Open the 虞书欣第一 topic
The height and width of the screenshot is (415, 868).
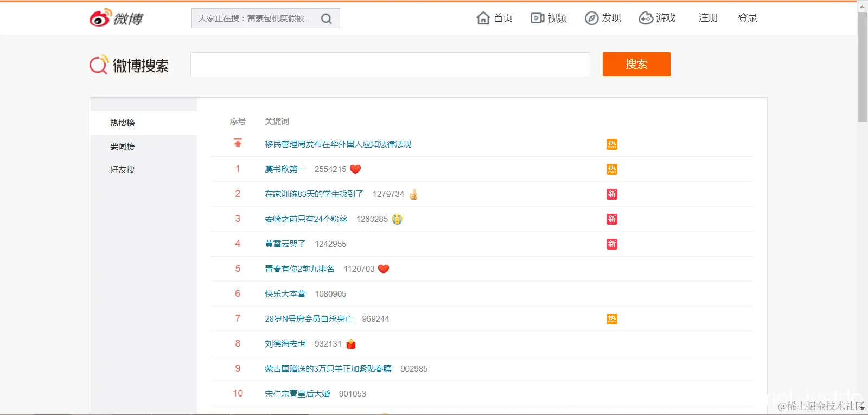285,169
